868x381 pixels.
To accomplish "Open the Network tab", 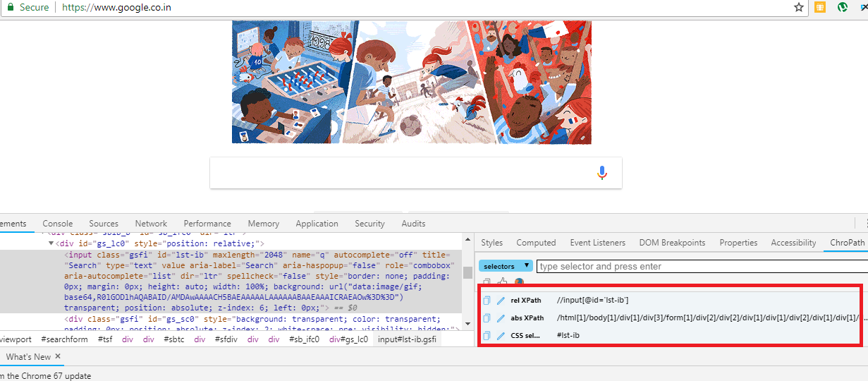I will pyautogui.click(x=151, y=224).
